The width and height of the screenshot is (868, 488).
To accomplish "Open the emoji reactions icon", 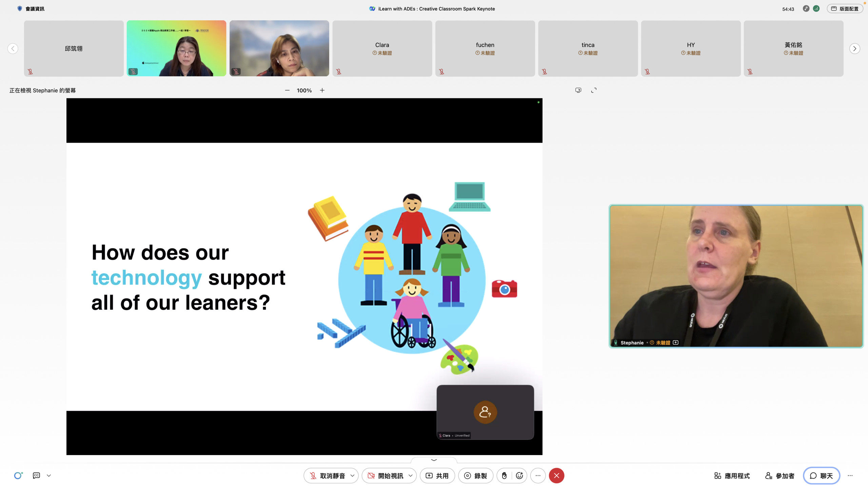I will pyautogui.click(x=519, y=475).
